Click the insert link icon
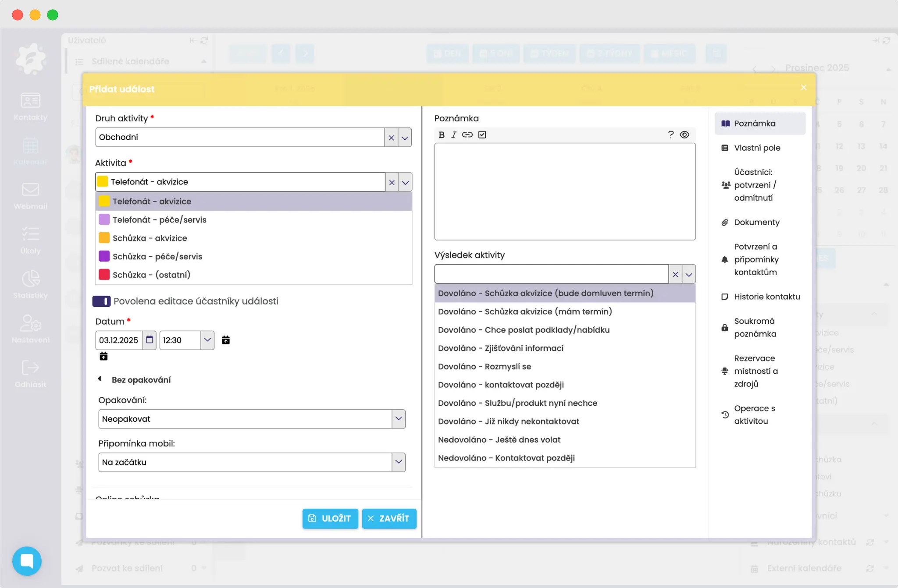The image size is (898, 588). [x=467, y=135]
